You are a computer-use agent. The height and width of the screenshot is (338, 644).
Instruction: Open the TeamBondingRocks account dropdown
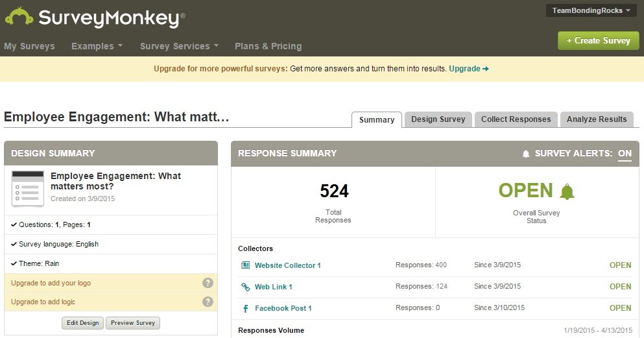[591, 10]
